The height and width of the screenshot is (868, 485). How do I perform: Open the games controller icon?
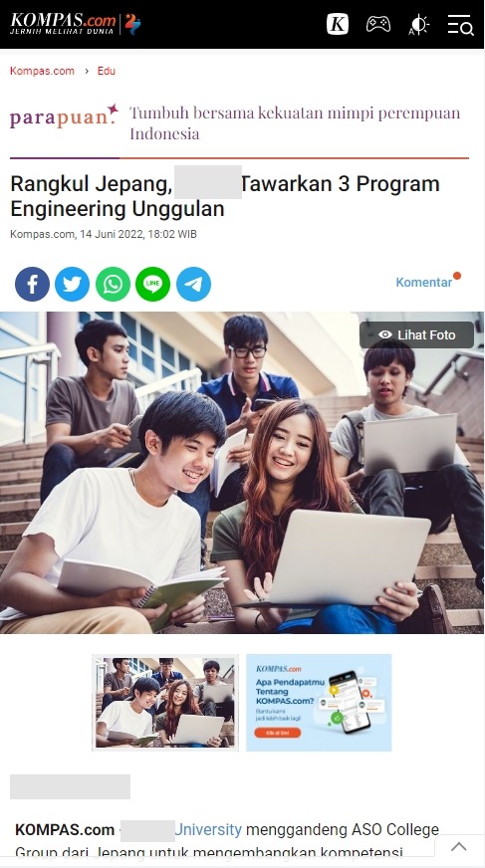[378, 24]
